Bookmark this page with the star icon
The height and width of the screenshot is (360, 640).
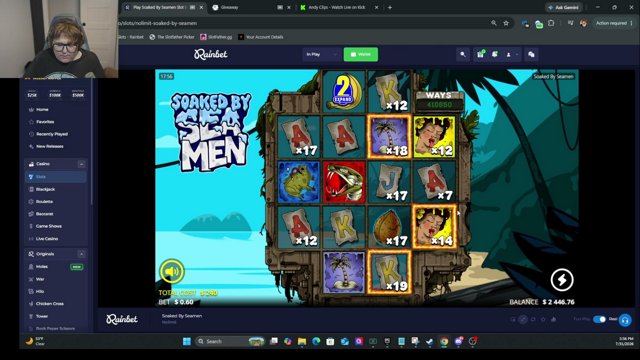[x=506, y=23]
